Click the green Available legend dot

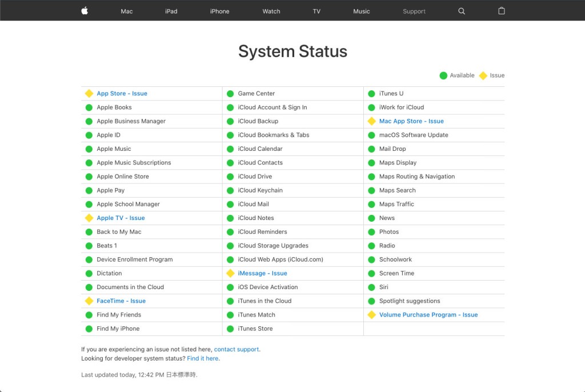click(x=443, y=76)
